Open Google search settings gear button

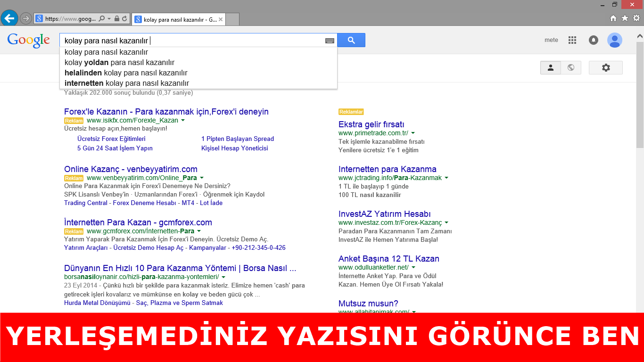[x=606, y=67]
